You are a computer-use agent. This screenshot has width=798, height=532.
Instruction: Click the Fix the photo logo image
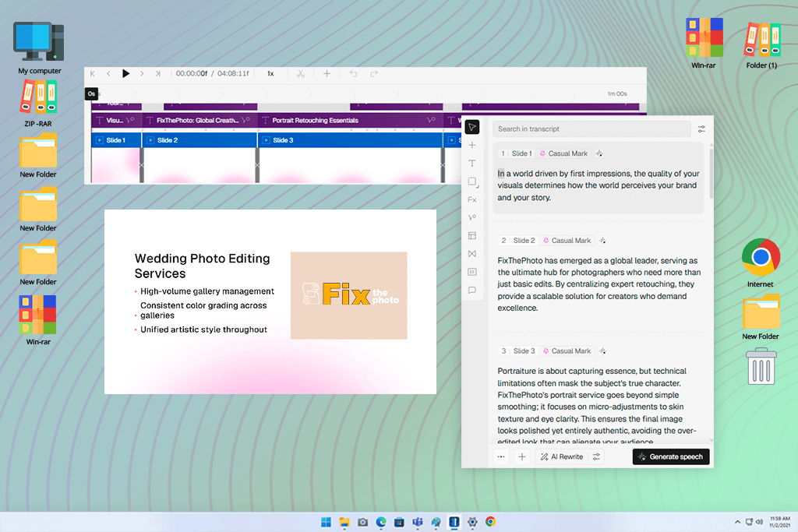(x=348, y=295)
